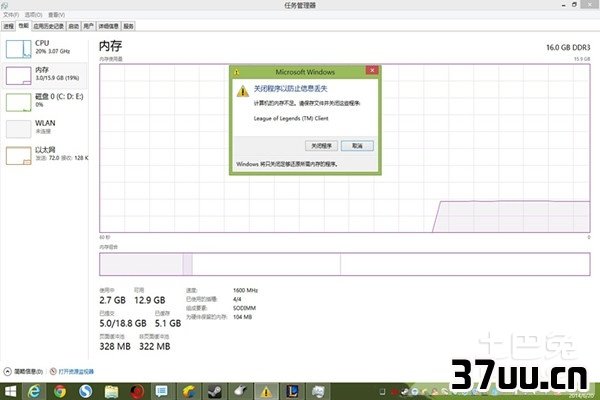600x400 pixels.
Task: Open the chat bubble taskbar app
Action: tap(162, 392)
